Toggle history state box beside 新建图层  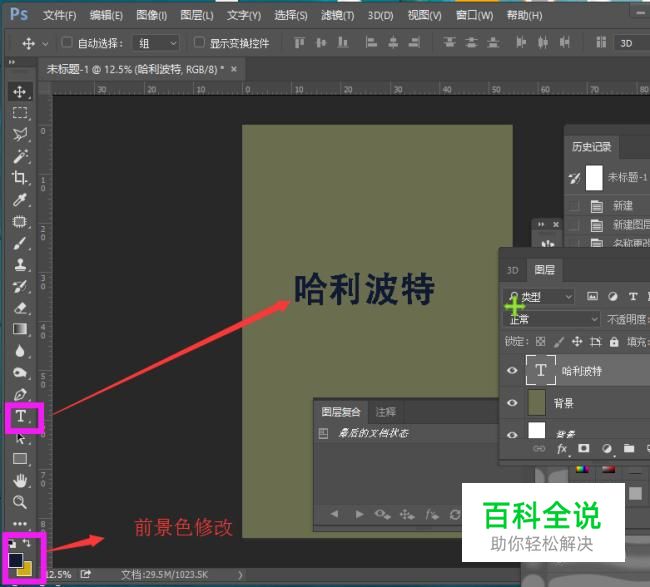click(573, 225)
